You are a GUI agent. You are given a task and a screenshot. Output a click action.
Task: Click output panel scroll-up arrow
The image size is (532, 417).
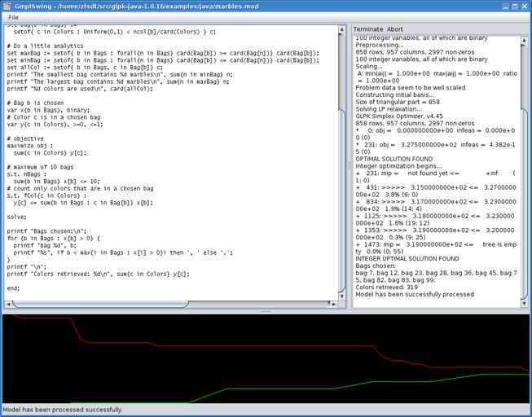(x=524, y=37)
